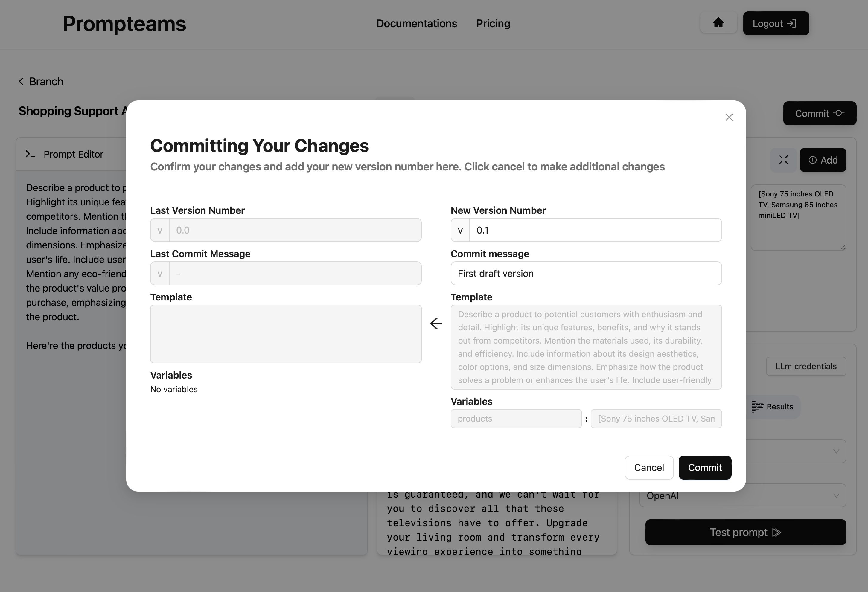Open the LLm credentials button
This screenshot has width=868, height=592.
click(805, 366)
